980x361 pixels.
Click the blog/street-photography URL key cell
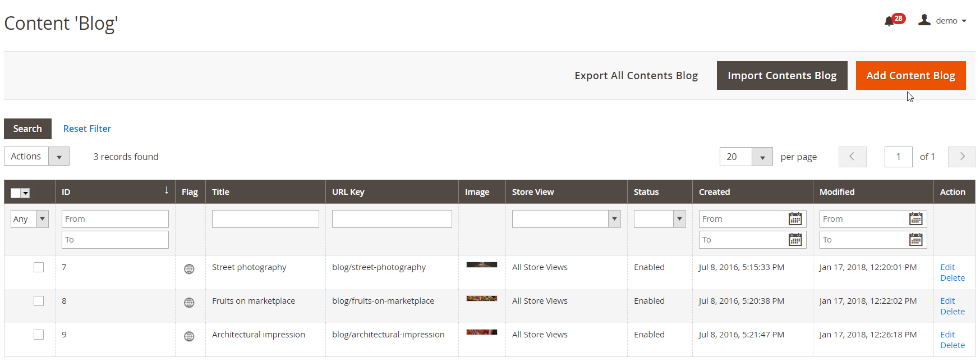pos(379,267)
